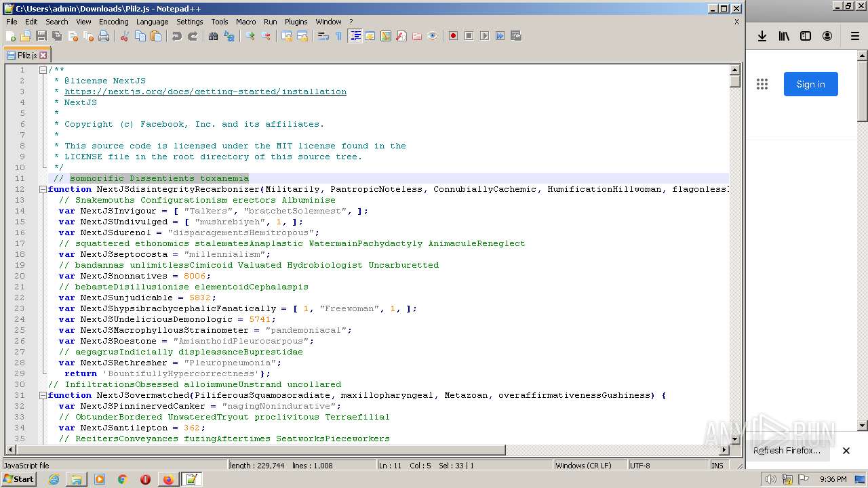This screenshot has height=488, width=868.
Task: Click the Stop Recording macro icon
Action: coord(469,36)
